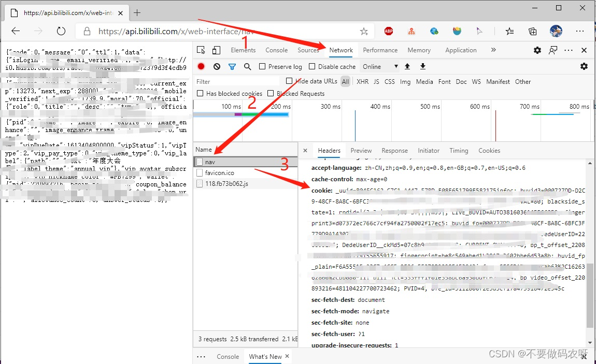Open the DevTools settings gear
The image size is (596, 364).
point(537,50)
